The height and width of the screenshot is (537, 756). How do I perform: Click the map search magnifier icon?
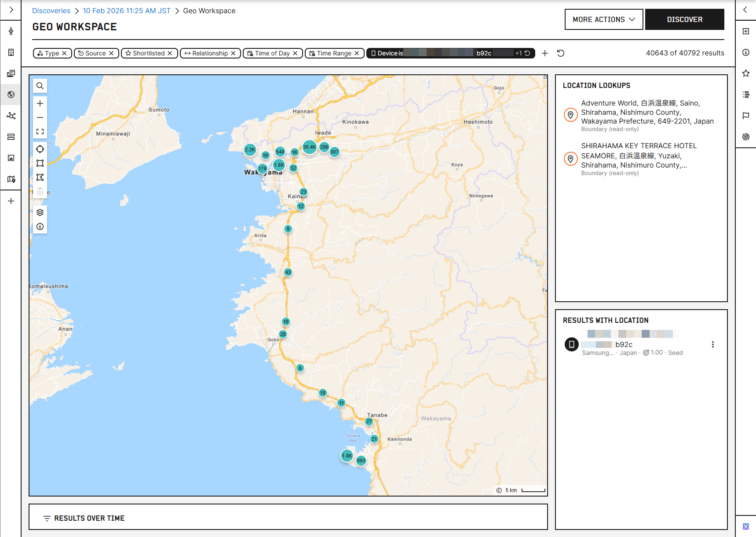click(40, 86)
